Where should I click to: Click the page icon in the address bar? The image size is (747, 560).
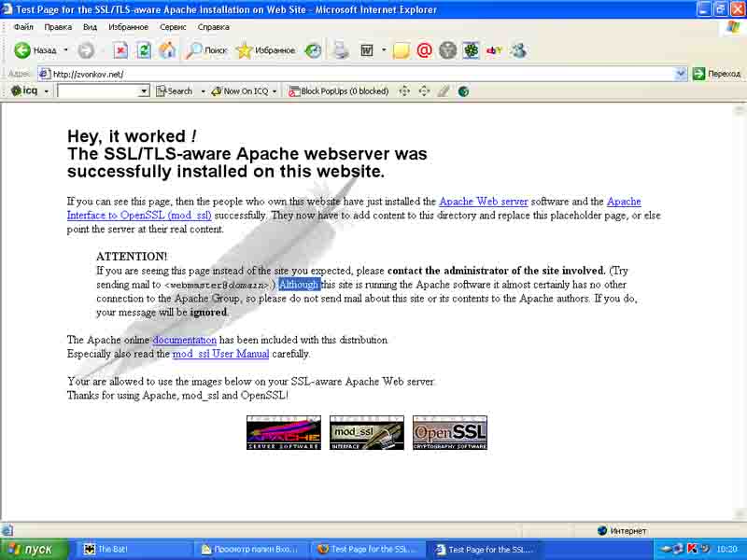click(x=45, y=74)
